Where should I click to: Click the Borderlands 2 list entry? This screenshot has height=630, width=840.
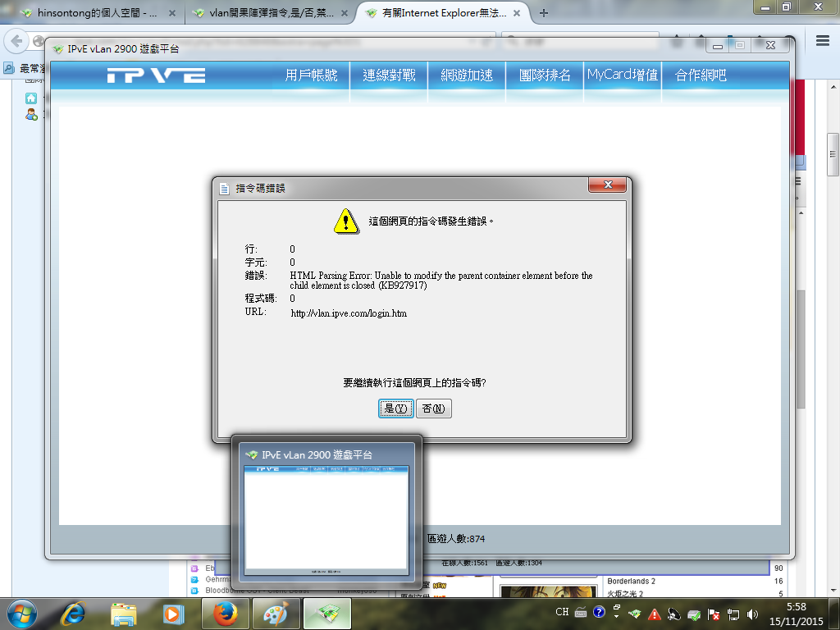pos(631,581)
